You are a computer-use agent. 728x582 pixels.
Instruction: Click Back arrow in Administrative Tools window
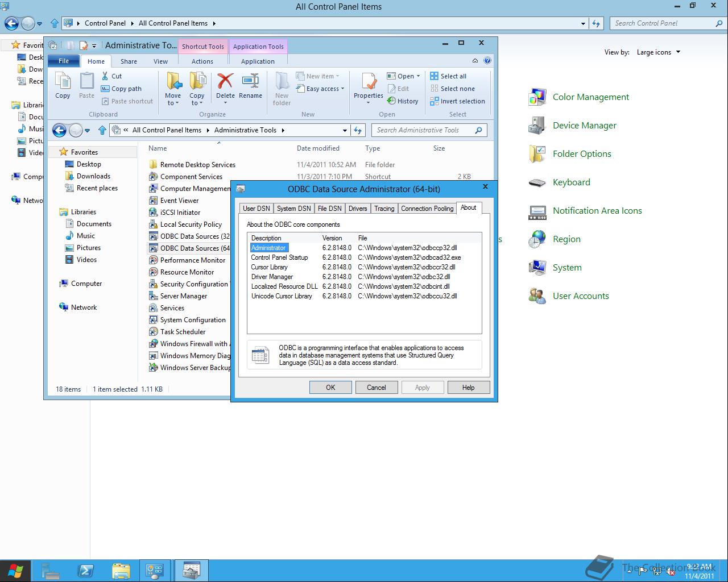[x=60, y=130]
